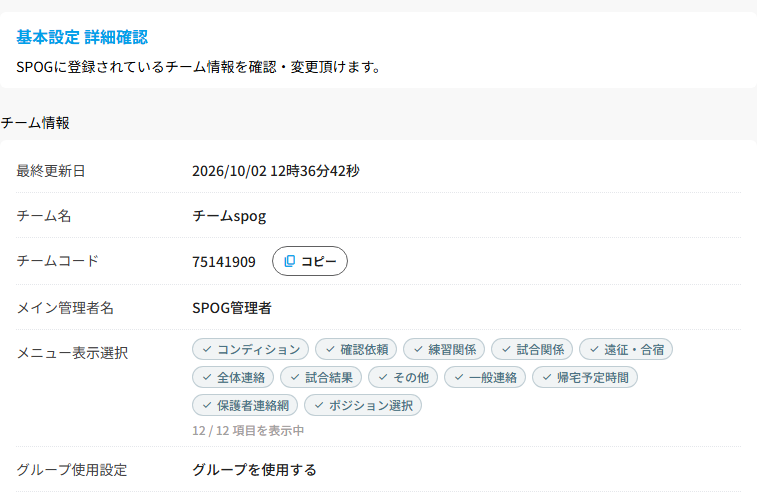Click the チーム情報 section title
Screen dimensions: 757x500
(35, 123)
